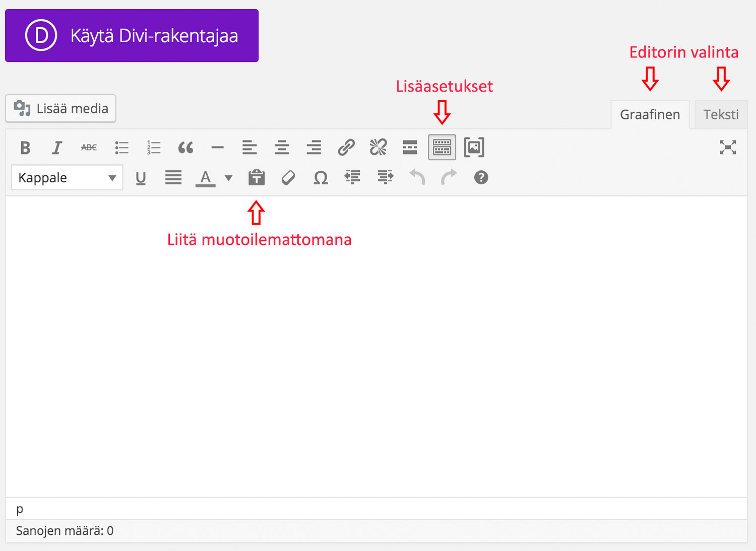Redo the last action
This screenshot has width=756, height=551.
[x=449, y=177]
